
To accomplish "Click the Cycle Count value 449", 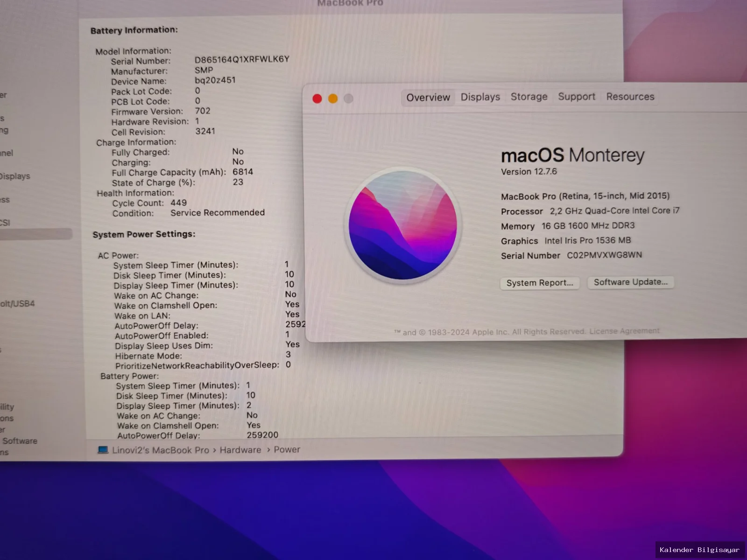I will [178, 203].
